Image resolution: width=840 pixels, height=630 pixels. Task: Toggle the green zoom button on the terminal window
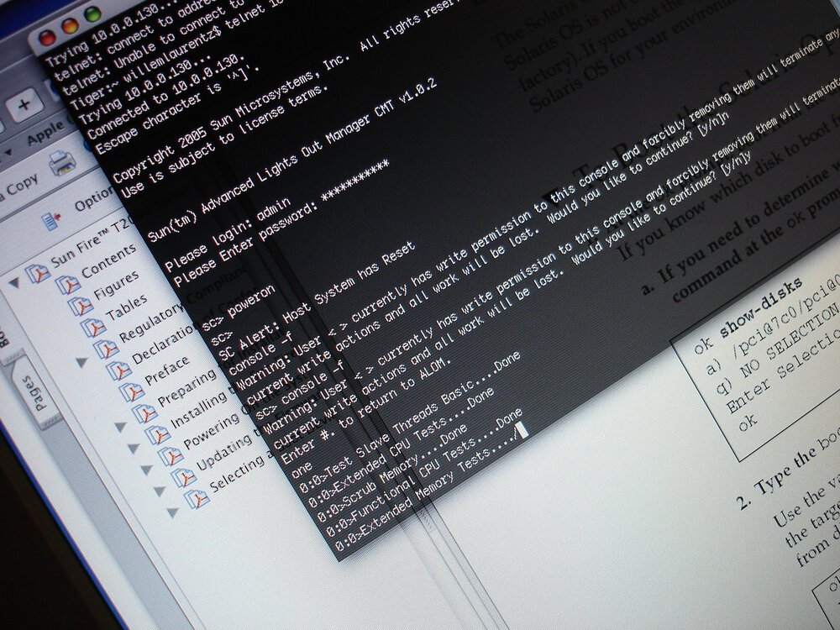pos(92,13)
